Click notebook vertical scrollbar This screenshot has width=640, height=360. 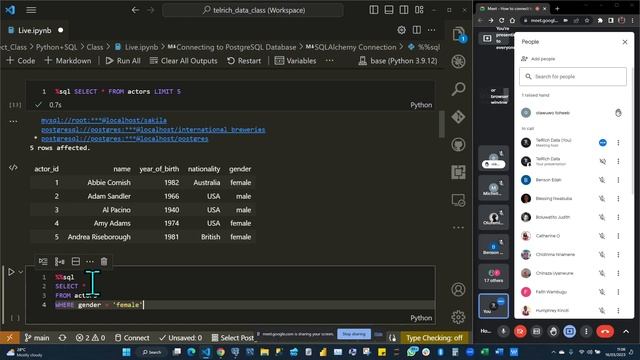pyautogui.click(x=441, y=124)
